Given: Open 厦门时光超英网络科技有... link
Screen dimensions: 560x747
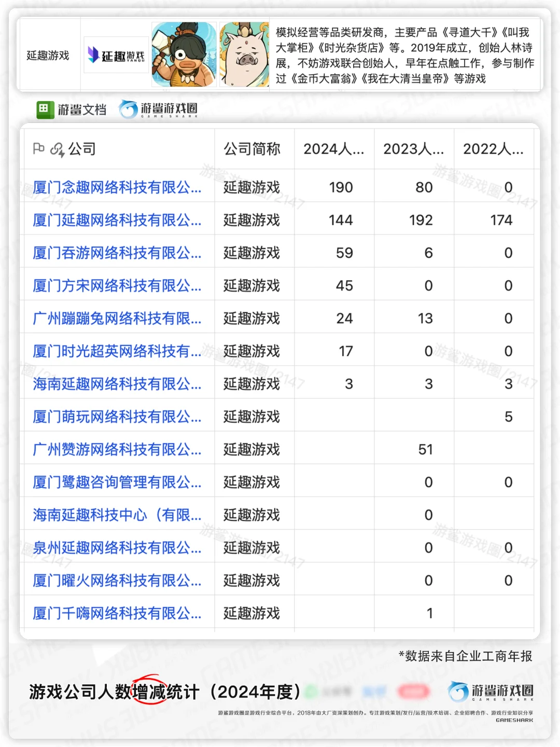Looking at the screenshot, I should click(117, 351).
